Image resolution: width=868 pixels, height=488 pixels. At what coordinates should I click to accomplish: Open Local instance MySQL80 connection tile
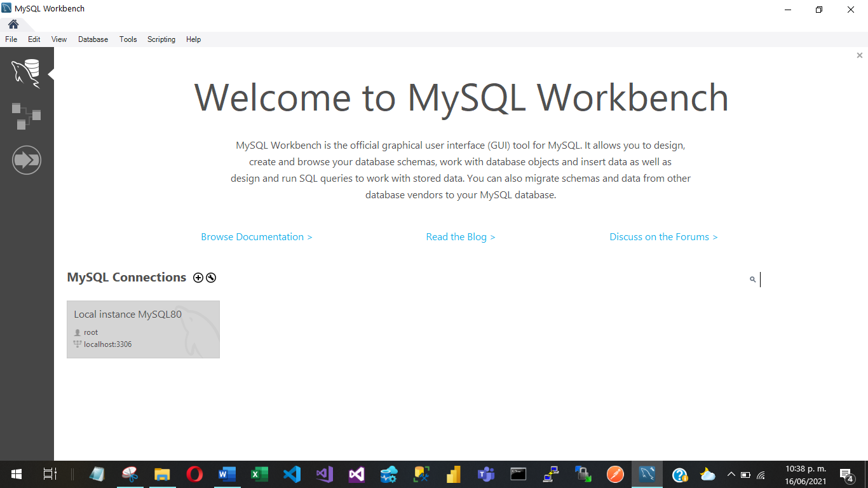pos(143,329)
